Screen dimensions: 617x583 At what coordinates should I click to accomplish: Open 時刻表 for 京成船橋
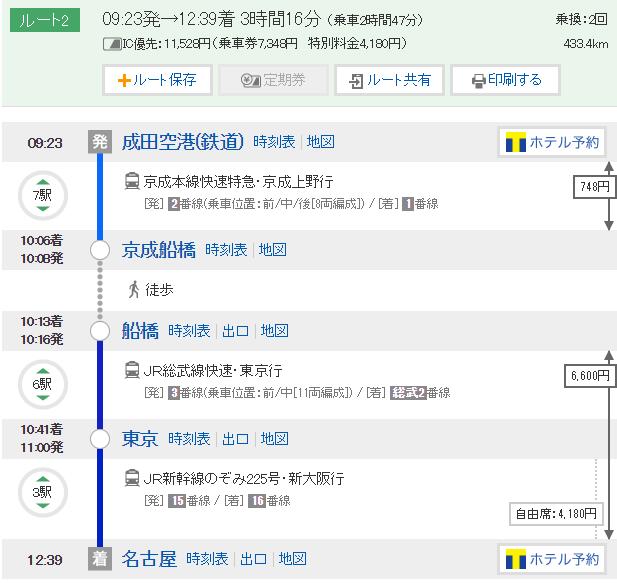[226, 250]
